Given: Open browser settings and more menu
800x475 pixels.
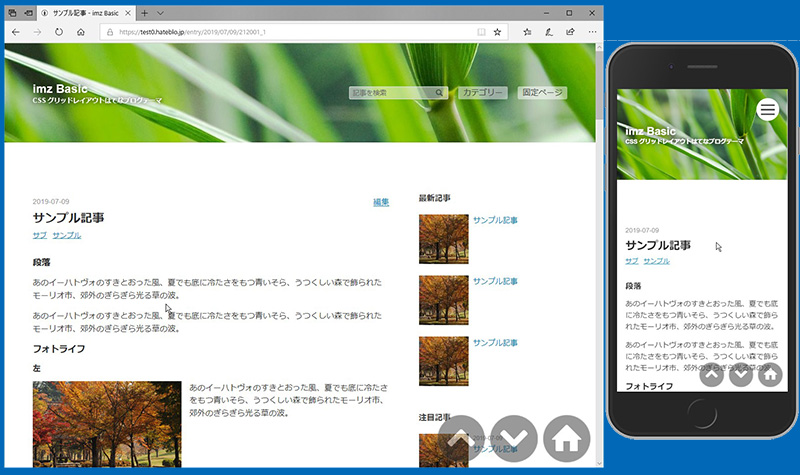Looking at the screenshot, I should pyautogui.click(x=592, y=32).
